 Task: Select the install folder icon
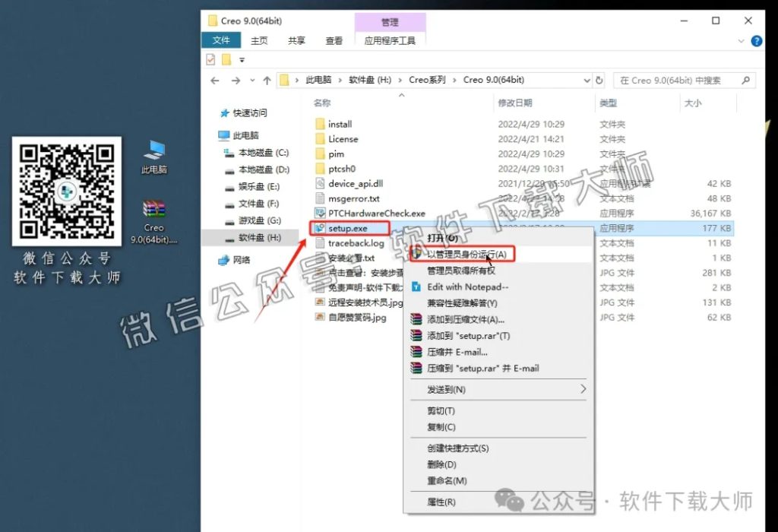point(320,124)
